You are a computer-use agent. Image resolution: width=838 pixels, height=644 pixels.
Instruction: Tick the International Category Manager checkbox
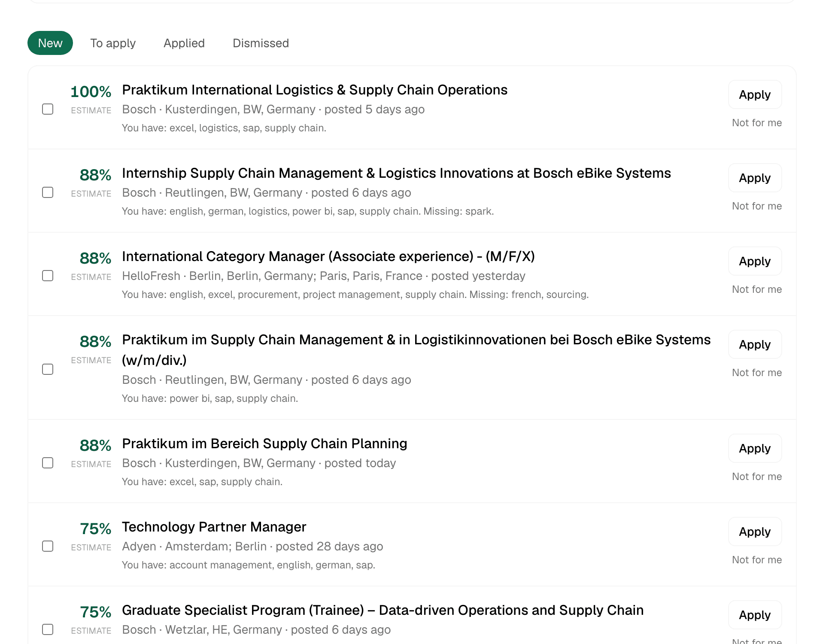(x=48, y=276)
